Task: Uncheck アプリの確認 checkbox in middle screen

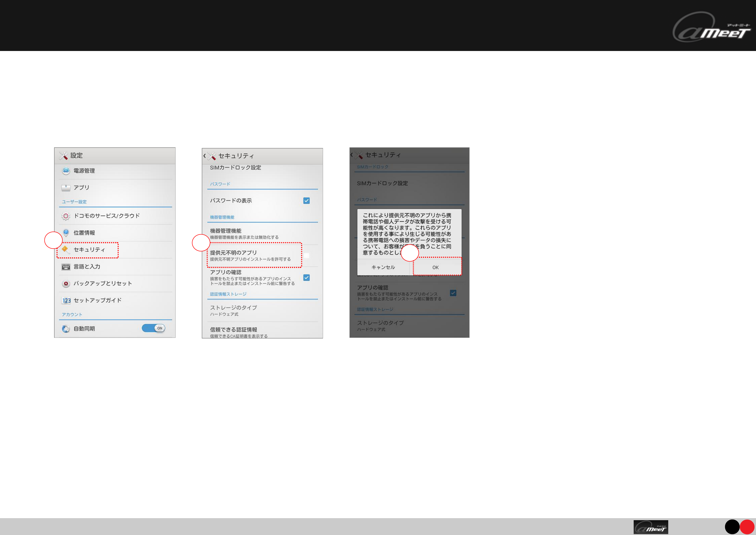Action: [306, 278]
